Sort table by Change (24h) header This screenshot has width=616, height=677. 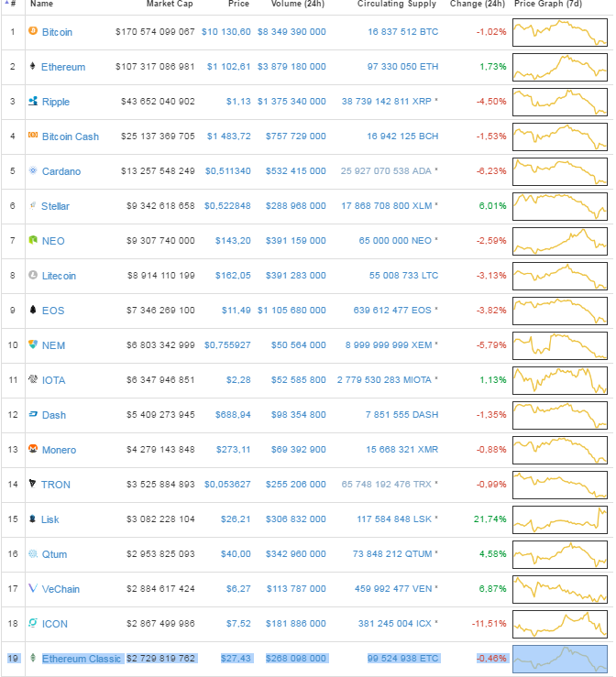tap(478, 5)
